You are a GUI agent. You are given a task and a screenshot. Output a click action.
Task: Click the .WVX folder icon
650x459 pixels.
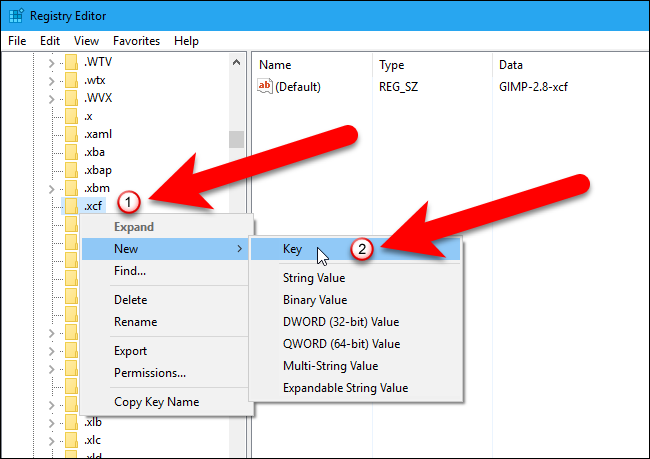pos(71,98)
